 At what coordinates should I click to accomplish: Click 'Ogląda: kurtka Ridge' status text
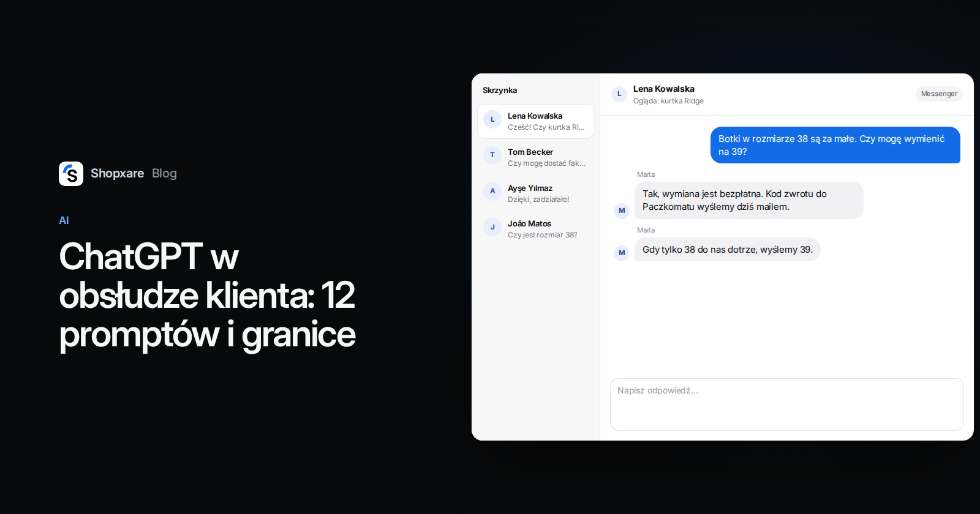click(668, 101)
